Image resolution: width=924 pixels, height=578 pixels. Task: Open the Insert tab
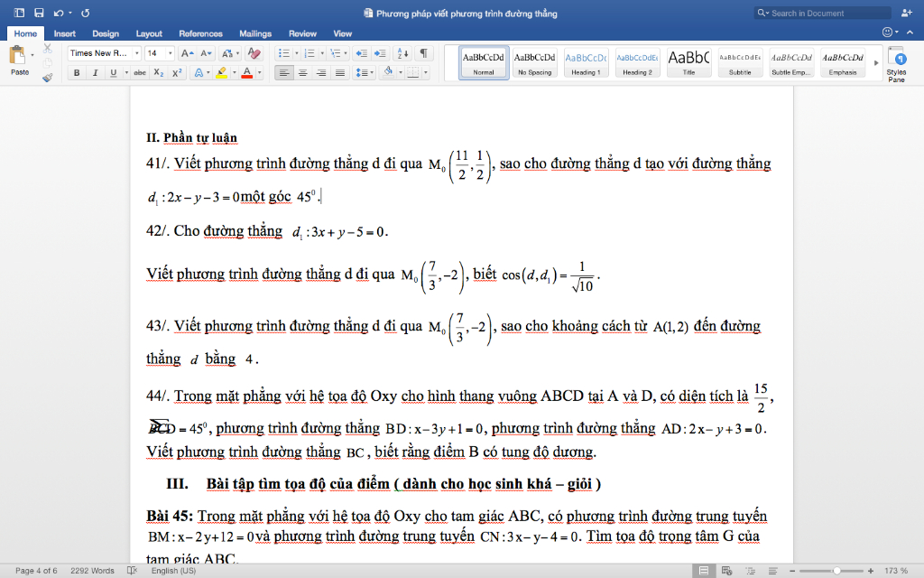[x=65, y=33]
